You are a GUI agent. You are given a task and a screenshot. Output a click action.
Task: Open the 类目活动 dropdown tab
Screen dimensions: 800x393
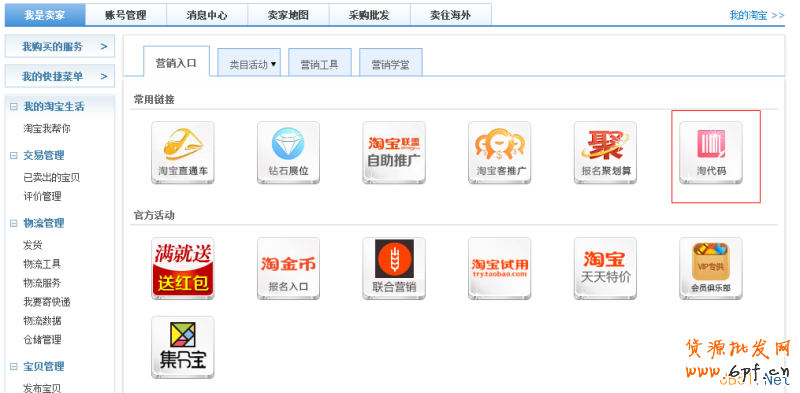[x=249, y=62]
